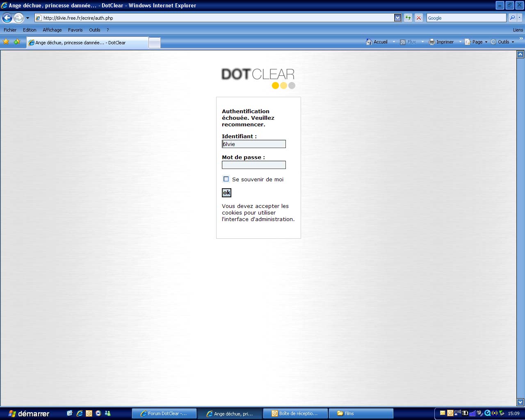Screen dimensions: 525x420
Task: Click the scrollbar up arrow
Action: (520, 54)
